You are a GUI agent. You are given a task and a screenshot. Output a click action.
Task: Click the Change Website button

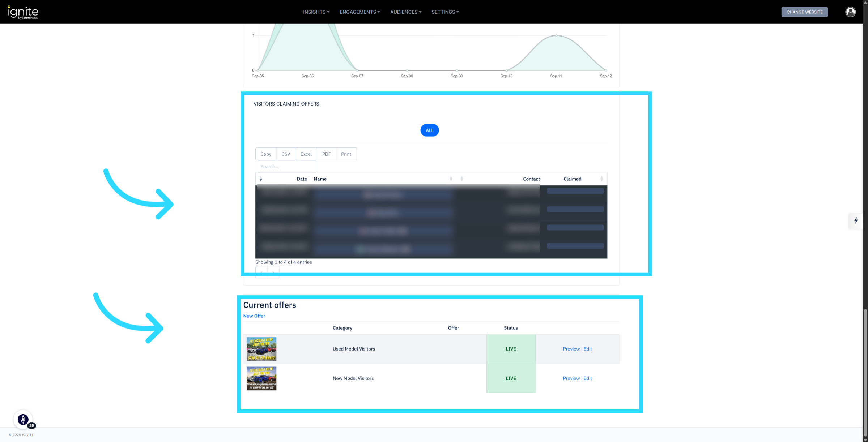[x=804, y=12]
